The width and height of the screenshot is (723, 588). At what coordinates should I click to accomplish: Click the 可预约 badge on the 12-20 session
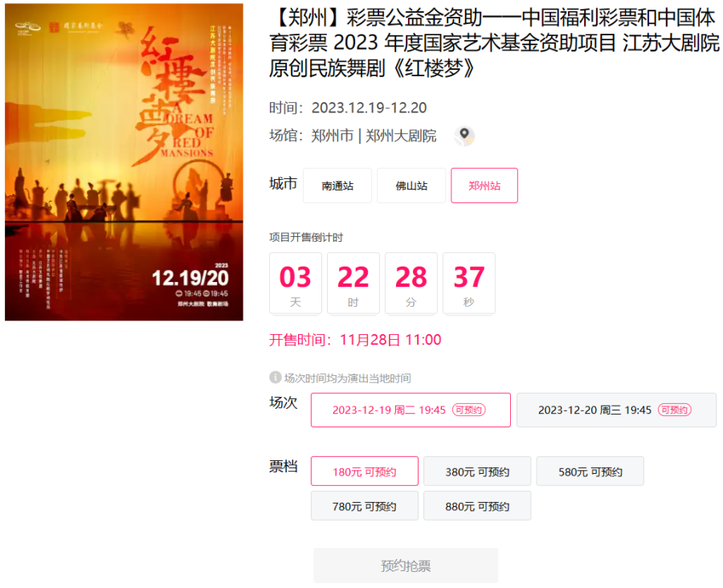[675, 410]
